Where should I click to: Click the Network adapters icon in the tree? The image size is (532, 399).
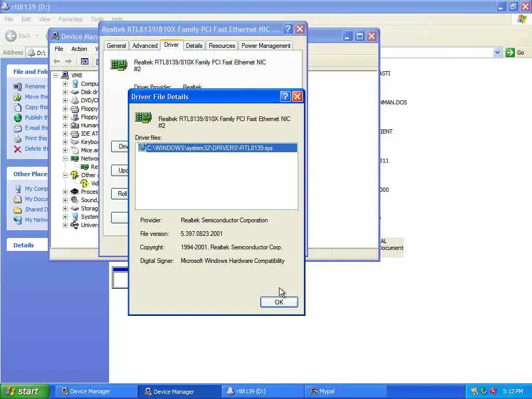[75, 158]
